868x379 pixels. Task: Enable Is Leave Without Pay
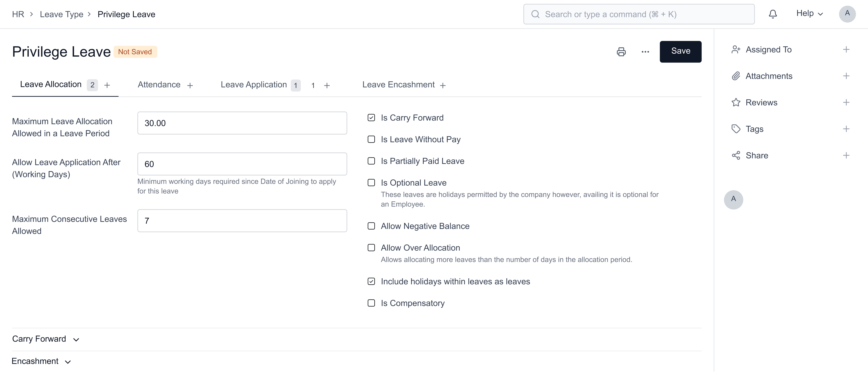pyautogui.click(x=371, y=139)
